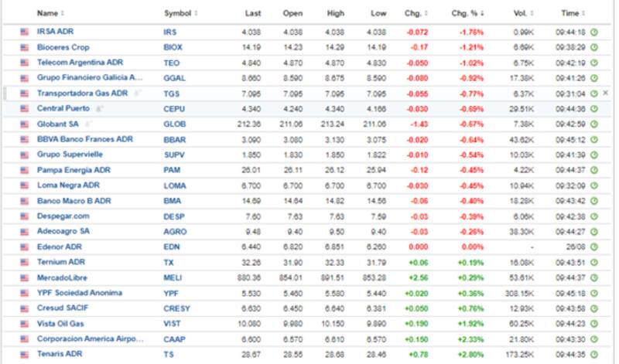Open the Corporacion America Airports link
619x364 pixels.
point(90,338)
